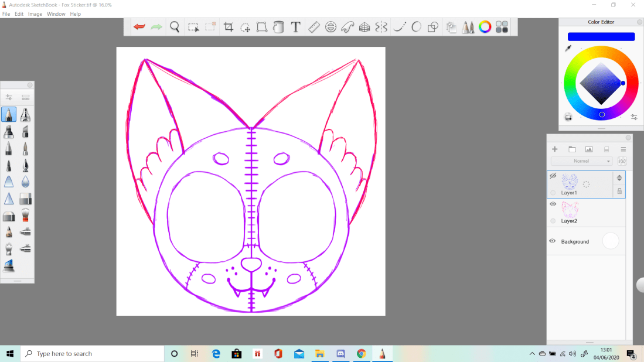Screen dimensions: 644x362
Task: Select the Crop tool
Action: (229, 27)
